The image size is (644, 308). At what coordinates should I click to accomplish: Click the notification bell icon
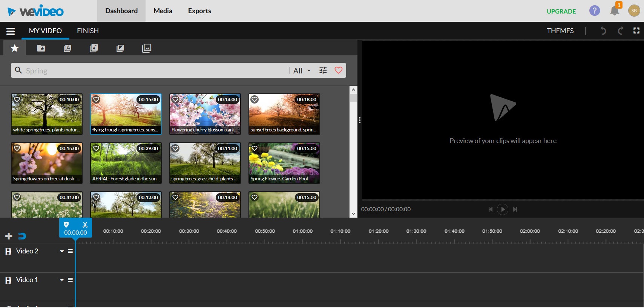(614, 11)
